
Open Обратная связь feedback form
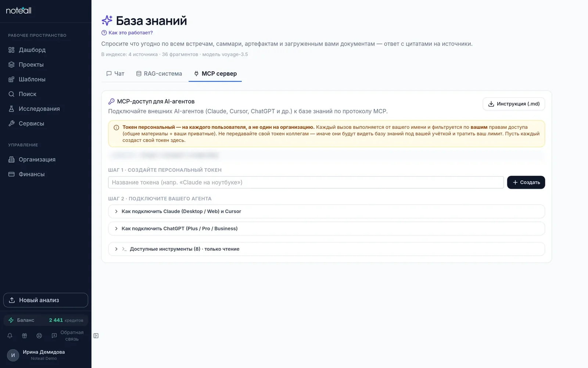pyautogui.click(x=68, y=336)
